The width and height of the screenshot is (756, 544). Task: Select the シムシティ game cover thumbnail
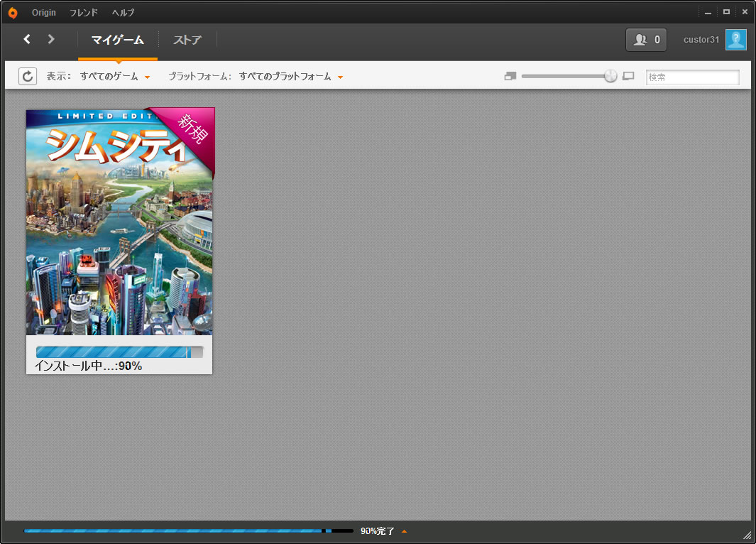pyautogui.click(x=119, y=222)
